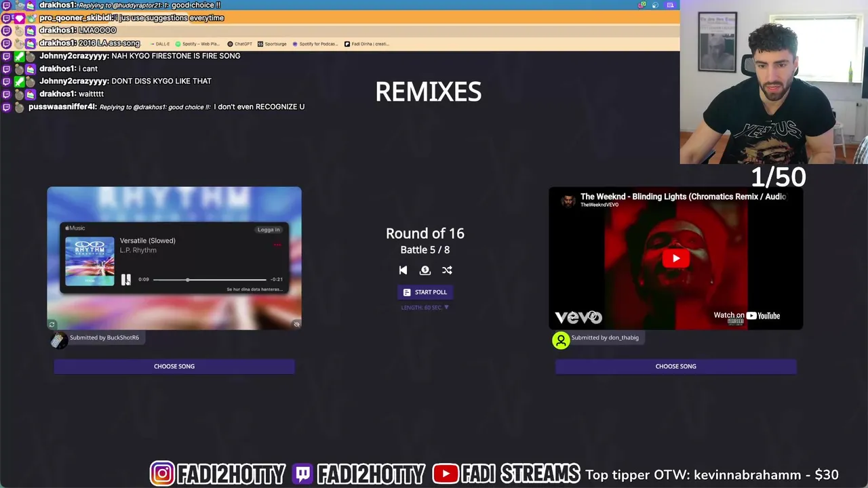This screenshot has width=868, height=488.
Task: Click the Twitch icon beside Johnny2crazyyyy Firestone message
Action: click(7, 56)
